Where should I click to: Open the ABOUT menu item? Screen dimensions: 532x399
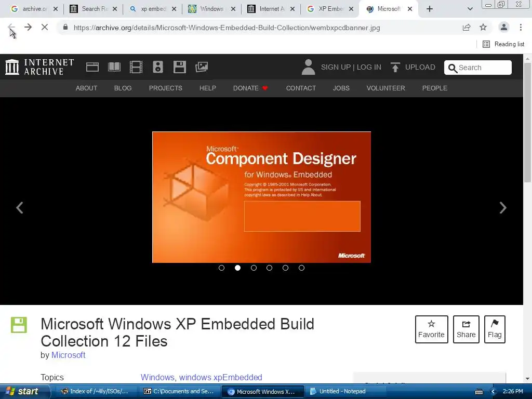(86, 88)
